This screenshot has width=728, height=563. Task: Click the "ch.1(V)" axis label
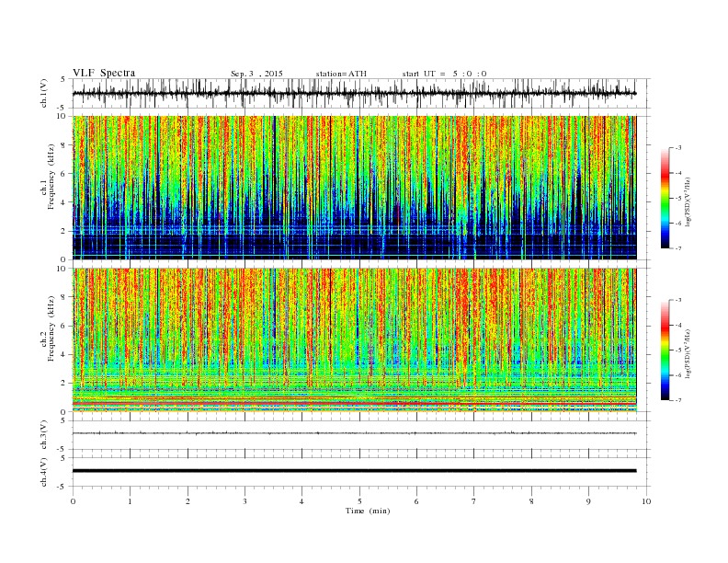[44, 94]
